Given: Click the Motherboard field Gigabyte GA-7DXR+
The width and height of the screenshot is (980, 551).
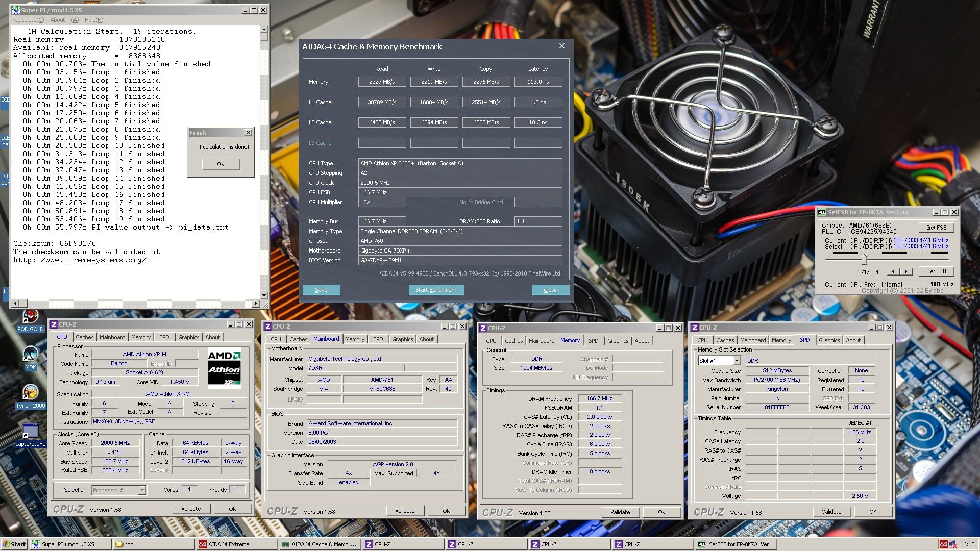Looking at the screenshot, I should click(x=460, y=251).
